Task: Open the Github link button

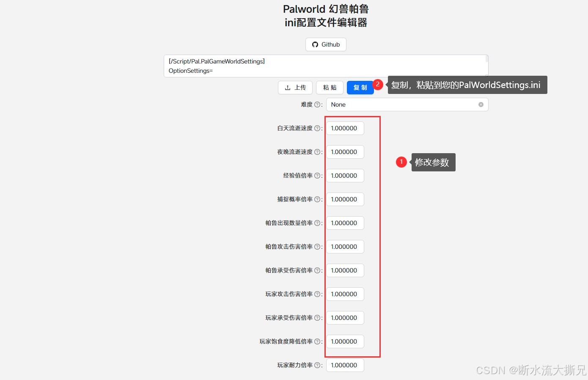Action: click(x=326, y=44)
